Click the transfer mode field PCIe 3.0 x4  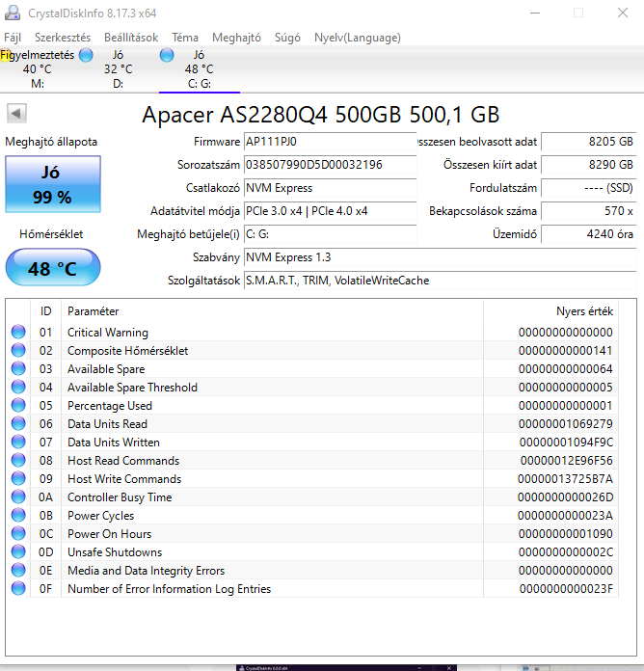click(330, 211)
